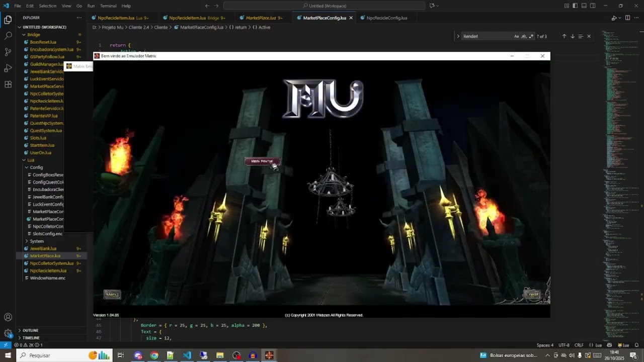Open the notifications bell in status bar
644x362 pixels.
coord(637,345)
